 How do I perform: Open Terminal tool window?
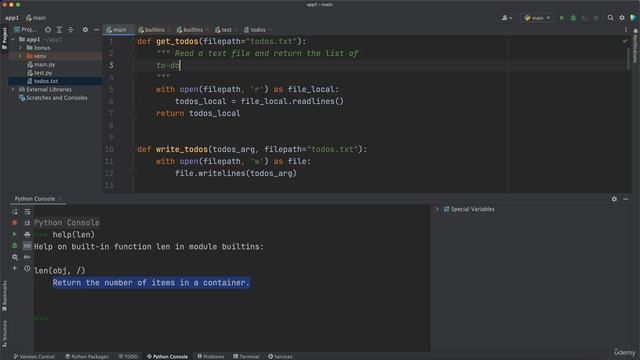pyautogui.click(x=246, y=356)
